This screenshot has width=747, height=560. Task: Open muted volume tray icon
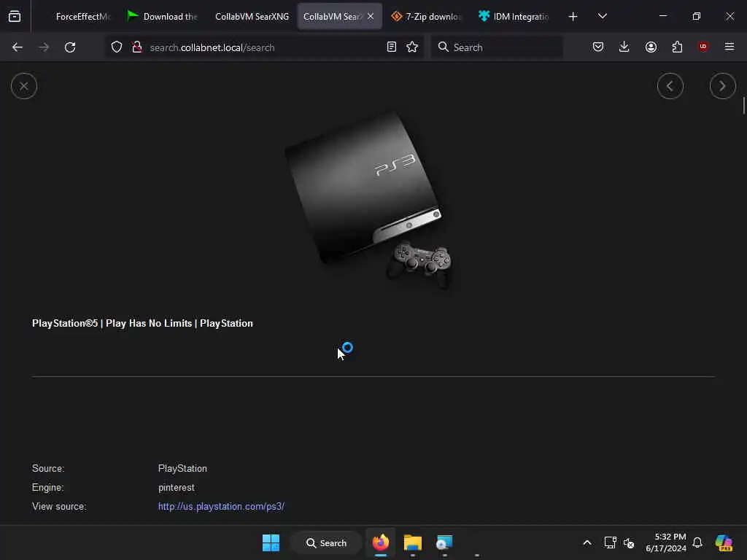pos(629,542)
